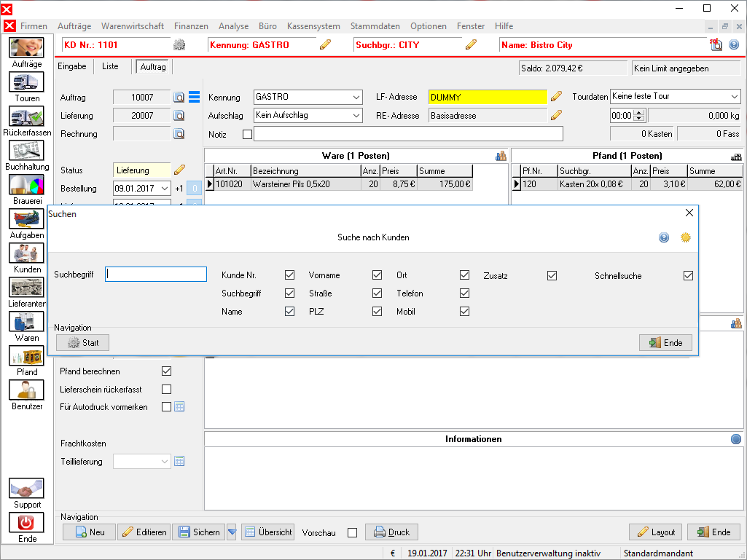747x560 pixels.
Task: Open blue list icon next to Auftrag
Action: [x=195, y=97]
